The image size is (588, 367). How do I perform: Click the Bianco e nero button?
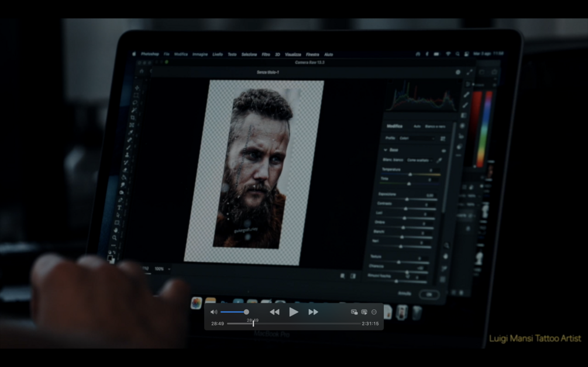click(x=435, y=127)
